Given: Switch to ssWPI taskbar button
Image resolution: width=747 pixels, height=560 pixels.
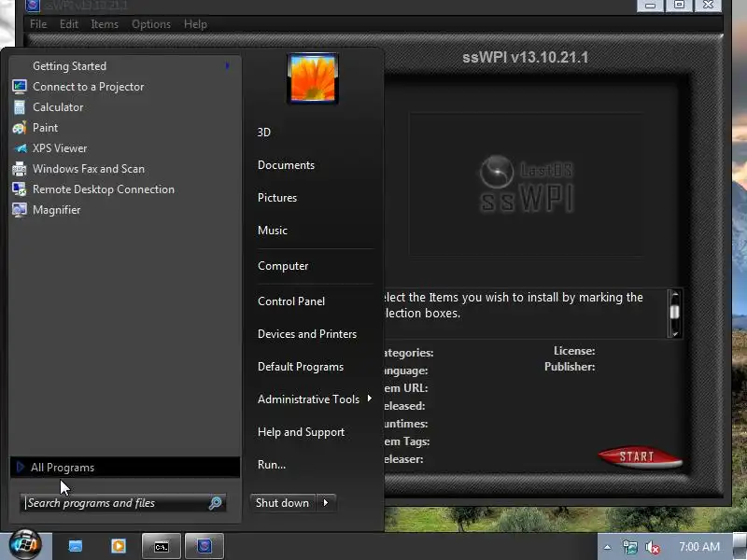Looking at the screenshot, I should coord(204,546).
